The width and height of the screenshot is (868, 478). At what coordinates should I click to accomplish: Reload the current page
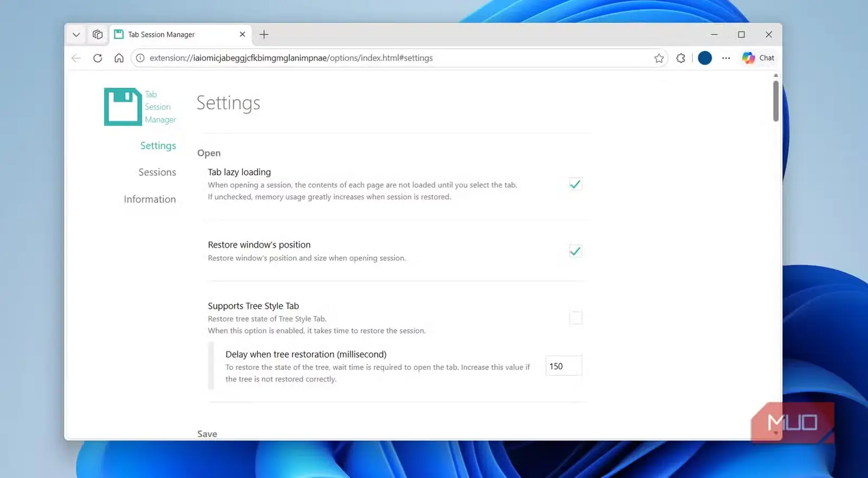click(98, 58)
